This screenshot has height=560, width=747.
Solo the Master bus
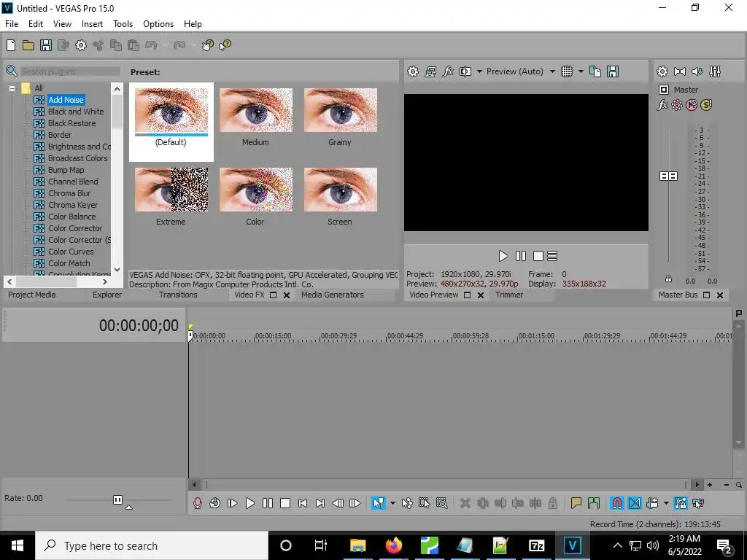tap(706, 105)
